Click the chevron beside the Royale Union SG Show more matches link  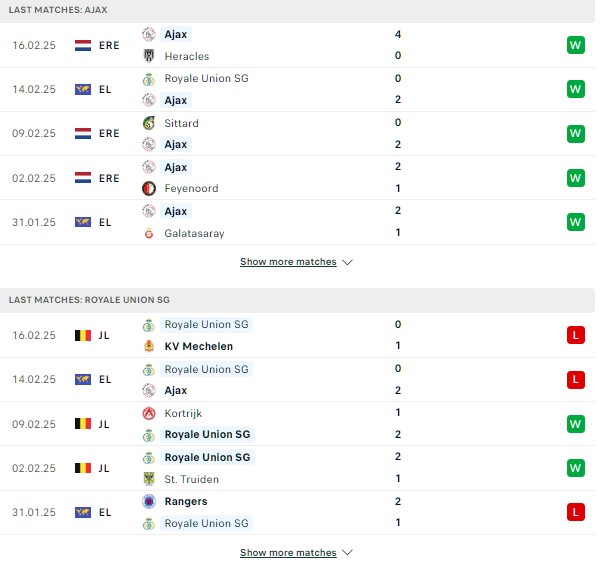coord(347,553)
